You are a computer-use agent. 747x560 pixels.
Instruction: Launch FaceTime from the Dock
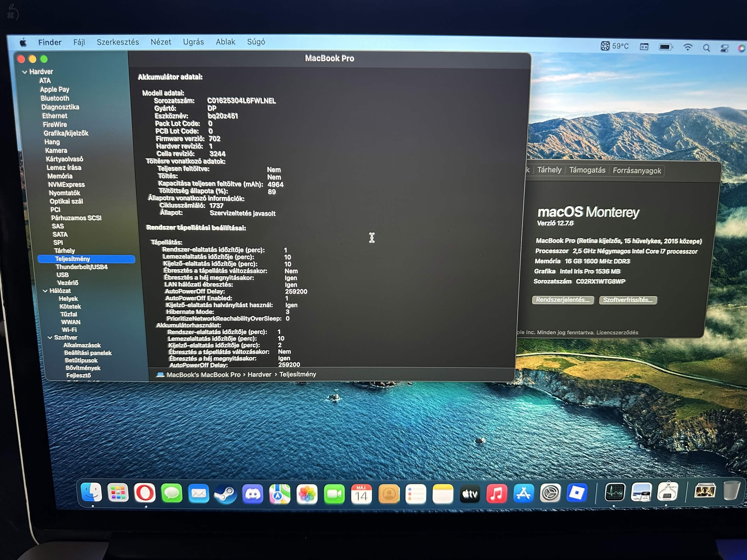point(334,494)
